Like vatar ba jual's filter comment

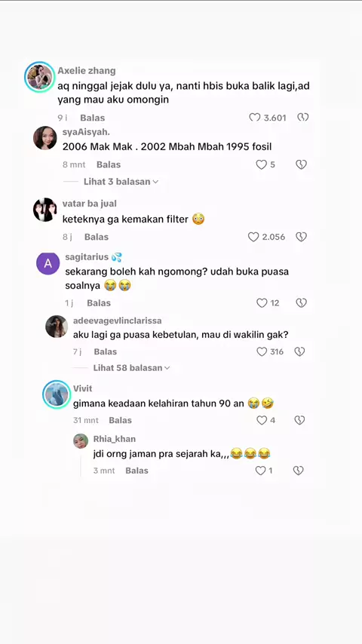click(253, 237)
